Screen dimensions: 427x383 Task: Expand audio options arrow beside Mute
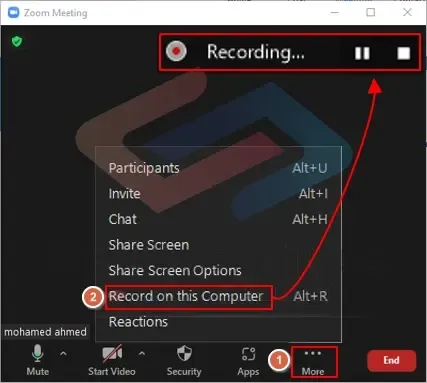coord(63,353)
